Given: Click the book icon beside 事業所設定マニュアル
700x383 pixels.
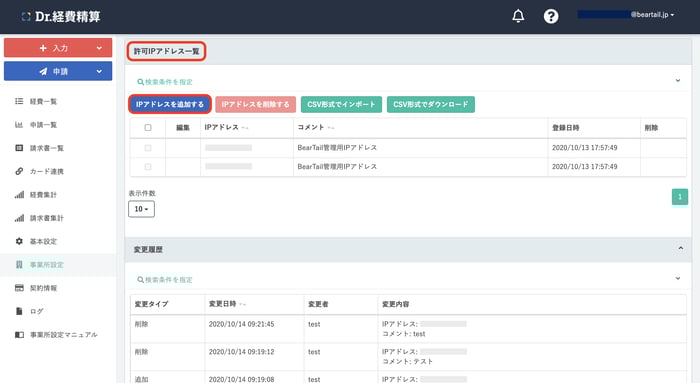Looking at the screenshot, I should click(x=19, y=334).
